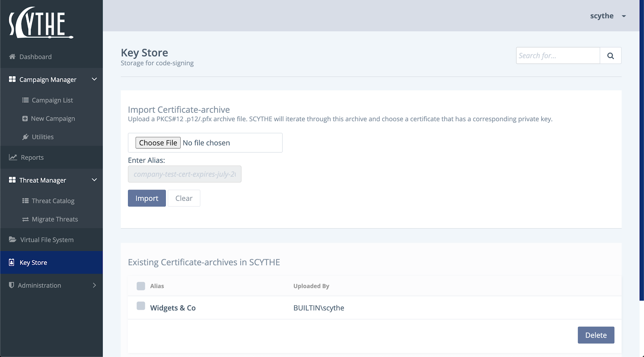
Task: Focus the Search for... field
Action: click(558, 56)
